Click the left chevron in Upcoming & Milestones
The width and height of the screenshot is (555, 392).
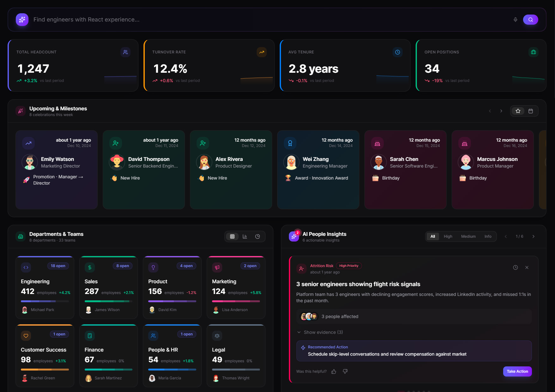pyautogui.click(x=490, y=111)
